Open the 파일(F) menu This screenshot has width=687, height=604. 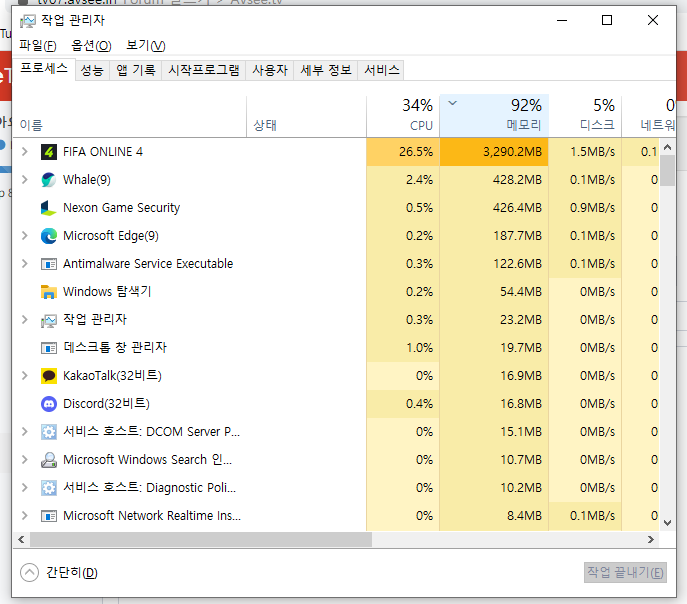[38, 46]
